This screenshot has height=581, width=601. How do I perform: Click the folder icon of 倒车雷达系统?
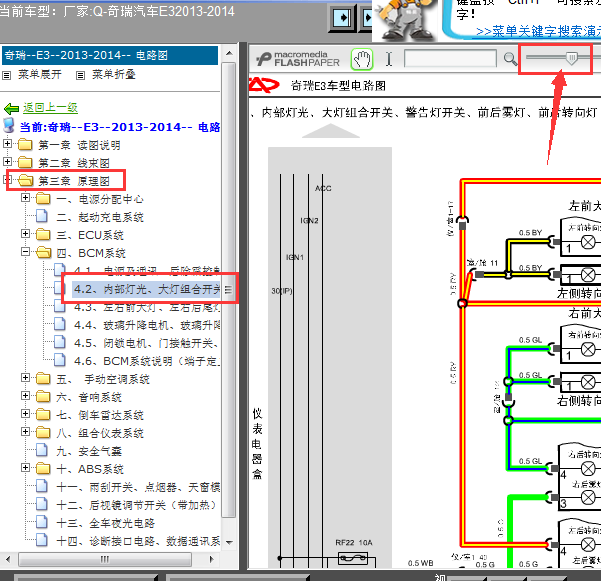pos(43,415)
